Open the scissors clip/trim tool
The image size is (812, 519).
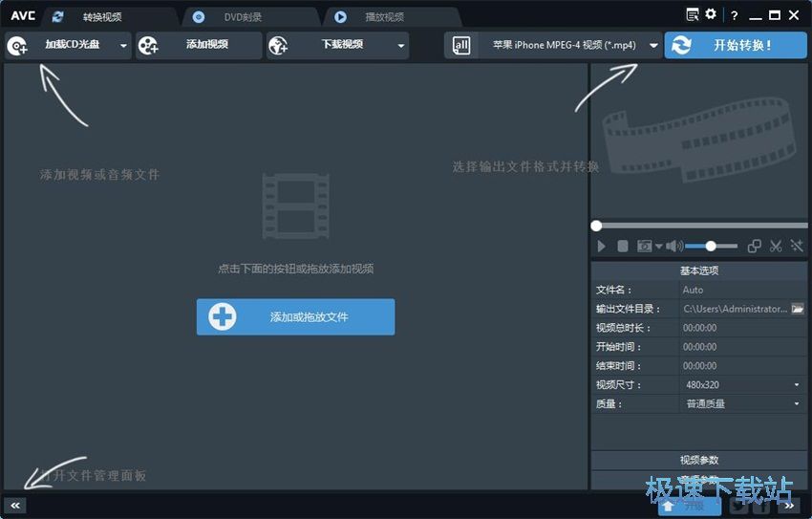click(776, 246)
